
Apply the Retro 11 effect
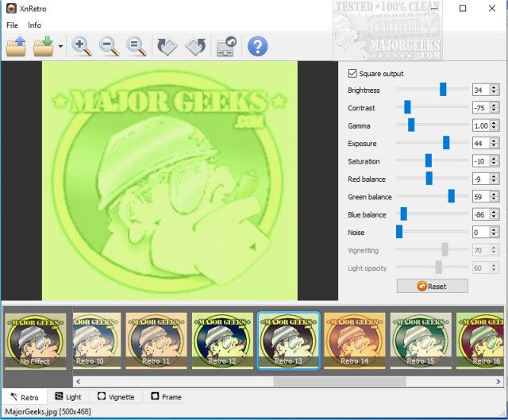156,341
